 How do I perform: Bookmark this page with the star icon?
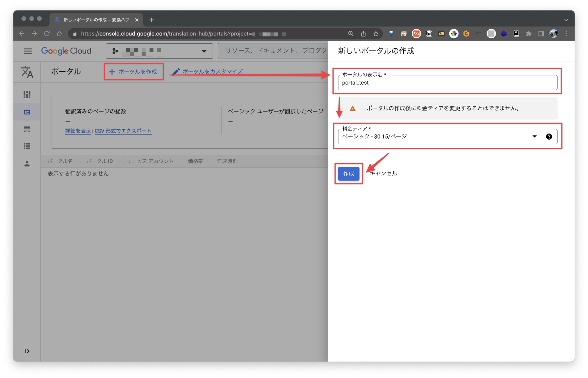pyautogui.click(x=376, y=34)
